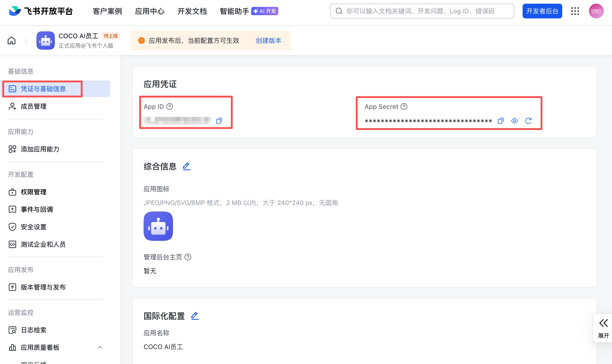Click the 创建版本 link

(x=268, y=40)
